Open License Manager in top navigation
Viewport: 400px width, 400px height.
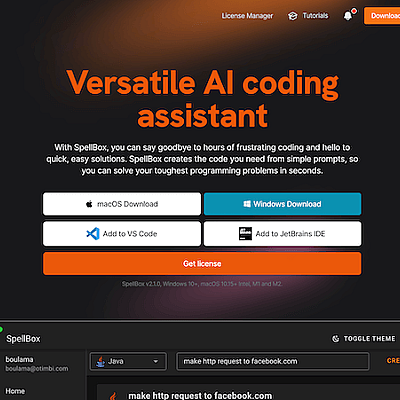(x=247, y=16)
